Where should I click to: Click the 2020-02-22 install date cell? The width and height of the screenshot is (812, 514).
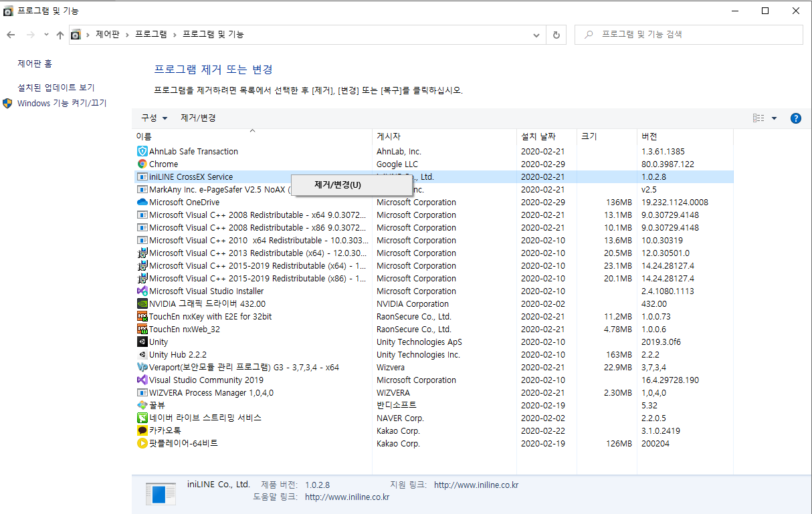click(x=543, y=431)
